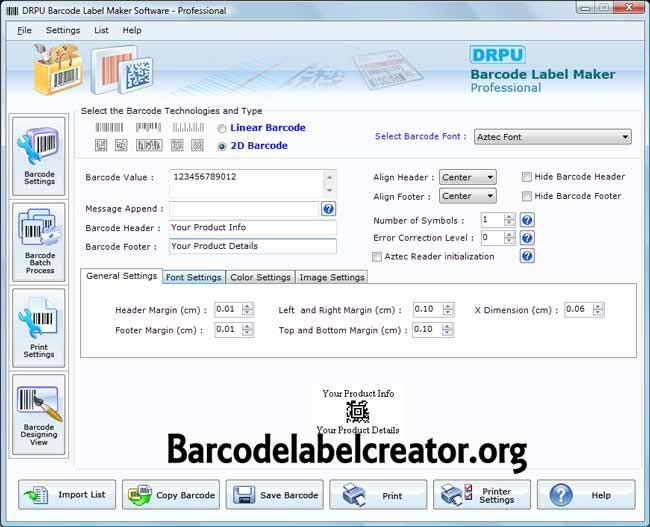
Task: Click Import List button
Action: [67, 495]
